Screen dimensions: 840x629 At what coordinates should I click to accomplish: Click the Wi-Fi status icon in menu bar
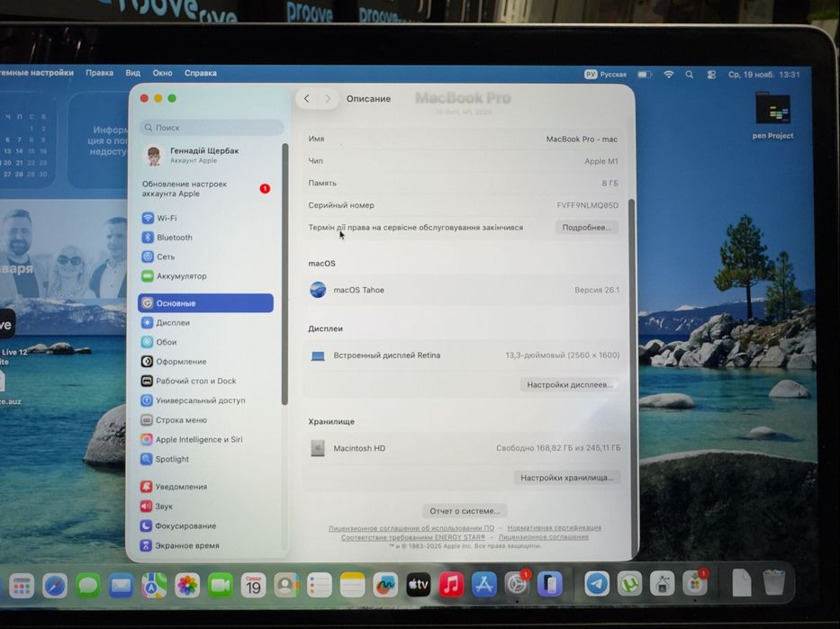669,75
